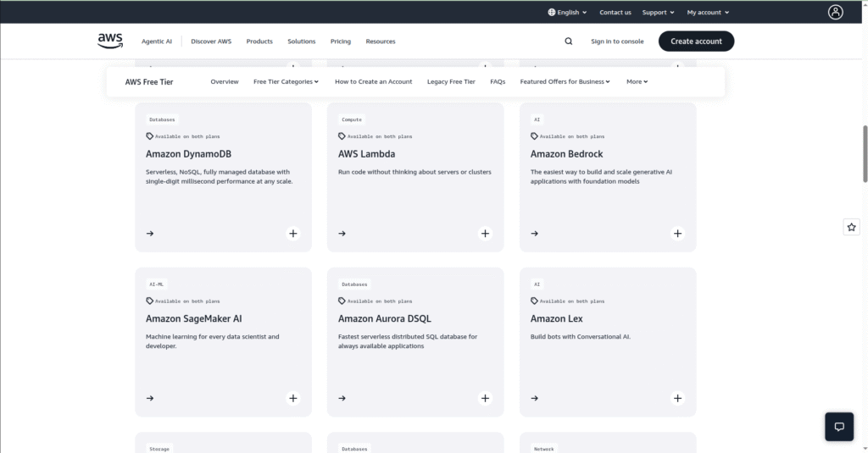Follow the arrow on Amazon DynamoDB card
This screenshot has width=868, height=453.
tap(150, 234)
